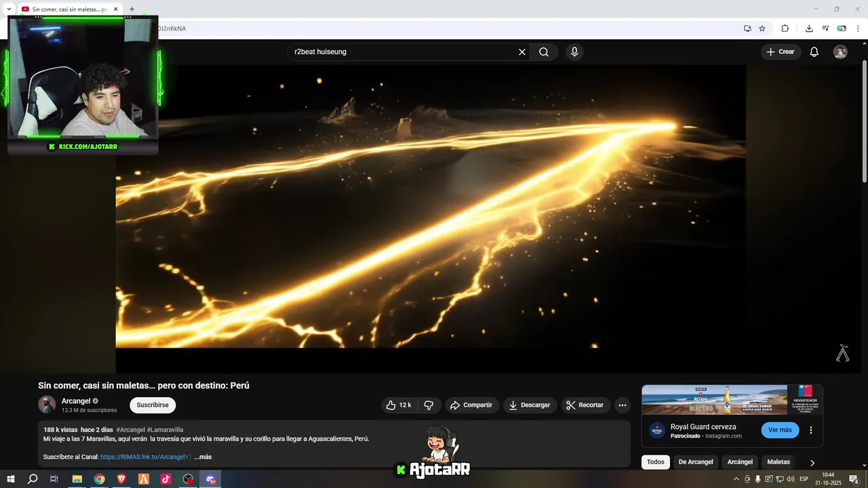Focus the YouTube search input field

pos(403,52)
